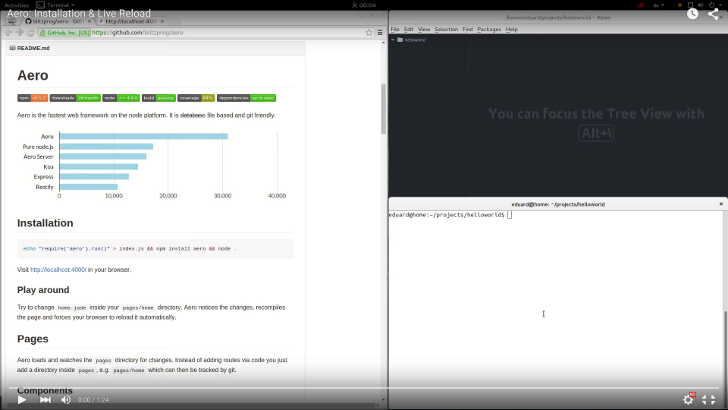Open Atom Find menu

[468, 29]
